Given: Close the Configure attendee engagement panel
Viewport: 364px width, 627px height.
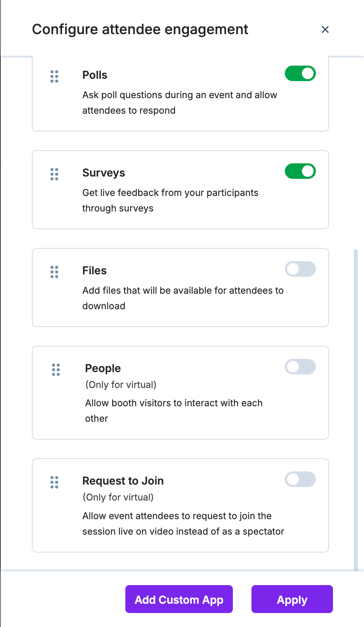Looking at the screenshot, I should (325, 29).
